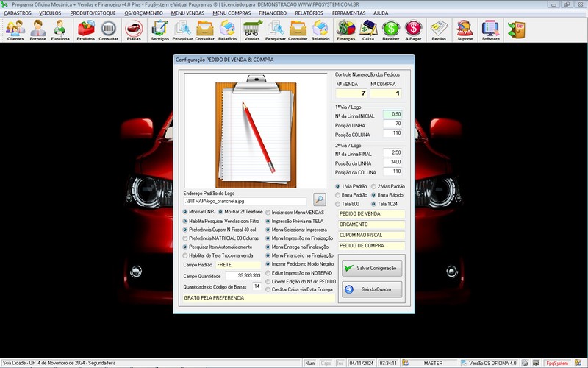Open the FINANCEIRO menu
The height and width of the screenshot is (368, 588).
pos(273,13)
